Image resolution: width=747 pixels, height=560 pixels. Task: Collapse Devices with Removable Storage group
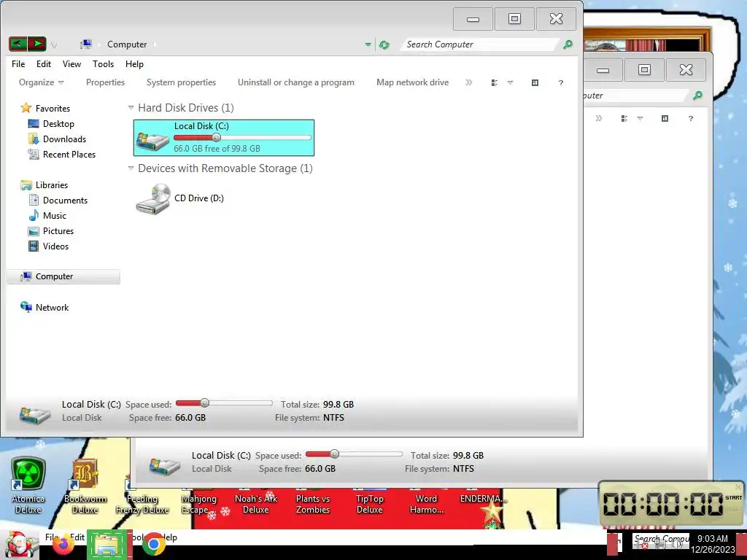[x=131, y=168]
